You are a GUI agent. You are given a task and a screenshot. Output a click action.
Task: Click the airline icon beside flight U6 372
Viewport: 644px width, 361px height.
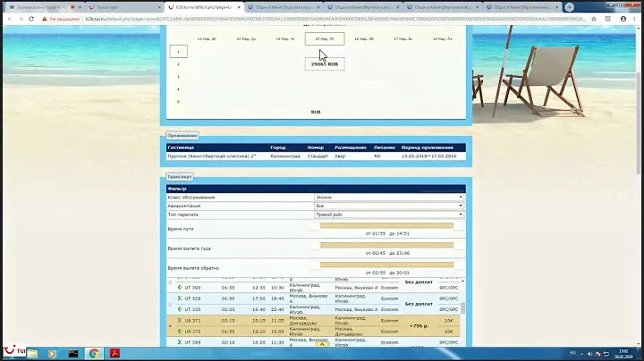click(x=181, y=330)
